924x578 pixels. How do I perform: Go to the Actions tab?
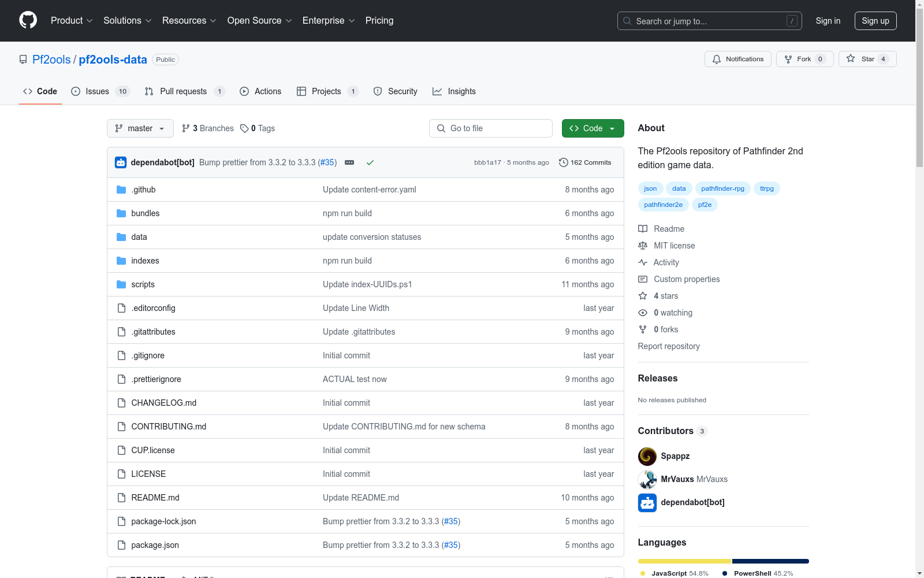click(x=260, y=91)
